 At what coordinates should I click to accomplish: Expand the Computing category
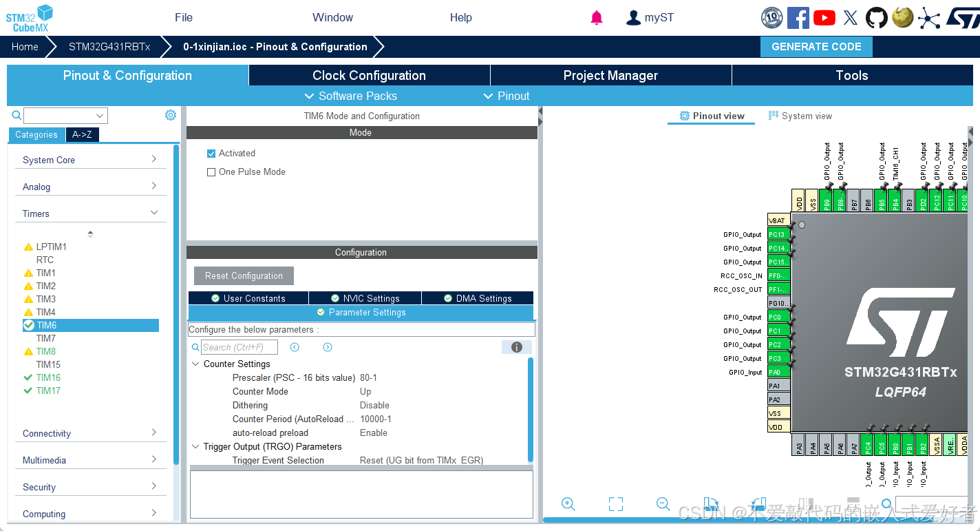[x=91, y=514]
